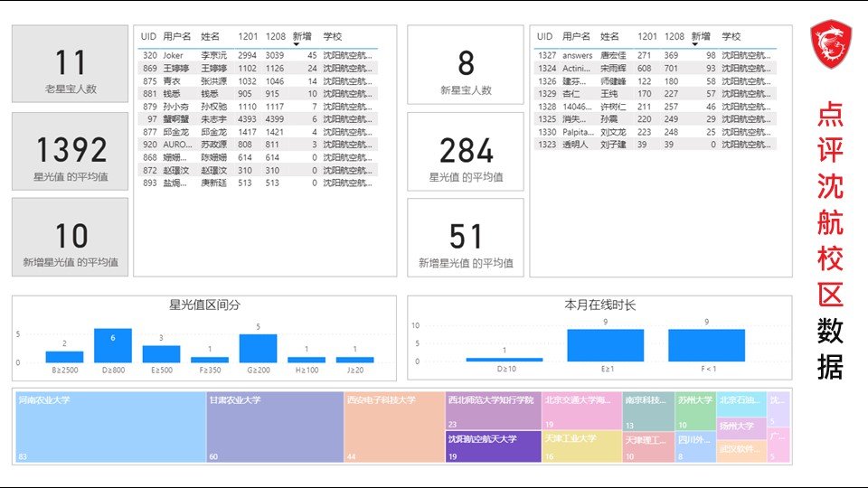Click the sort arrow under left table 新增 header
The image size is (868, 488).
[297, 44]
